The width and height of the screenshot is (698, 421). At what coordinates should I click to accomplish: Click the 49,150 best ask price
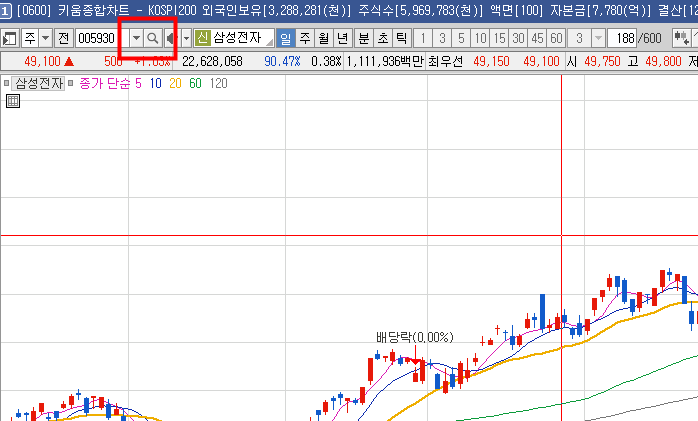point(491,61)
